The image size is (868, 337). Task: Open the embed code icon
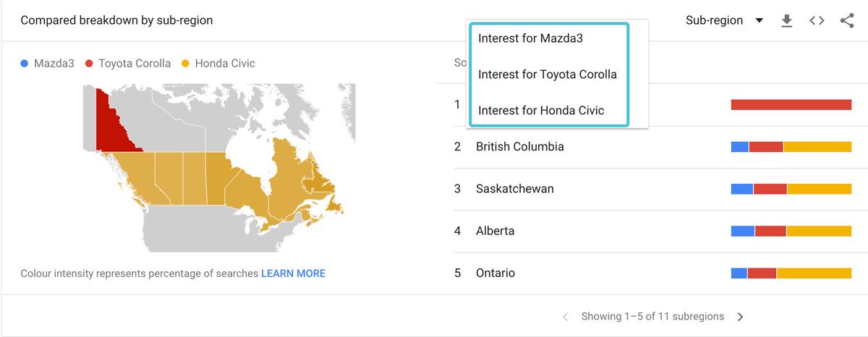point(817,21)
